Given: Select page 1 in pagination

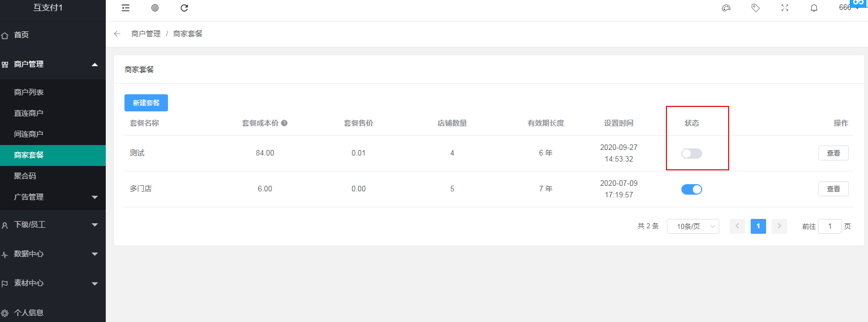Looking at the screenshot, I should click(x=758, y=226).
